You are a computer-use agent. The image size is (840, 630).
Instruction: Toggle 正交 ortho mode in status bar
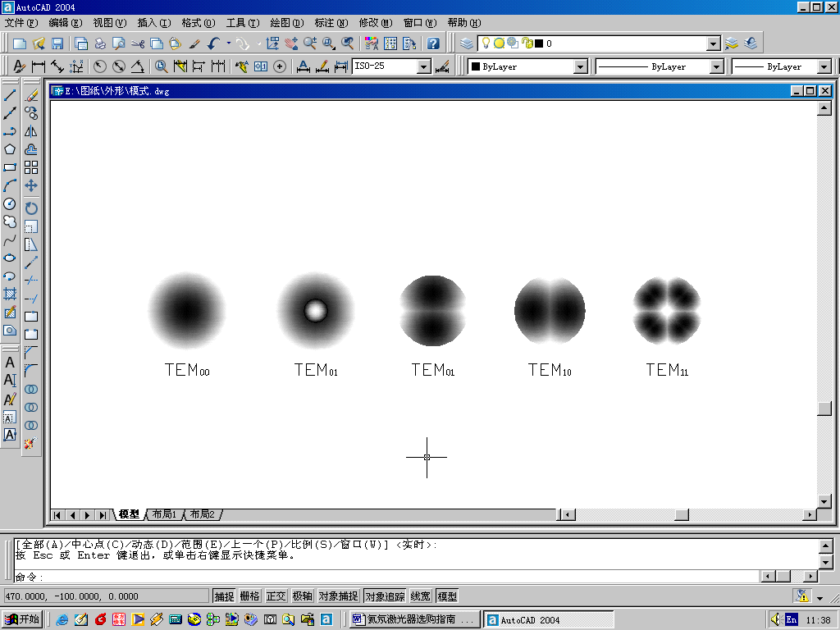tap(276, 596)
